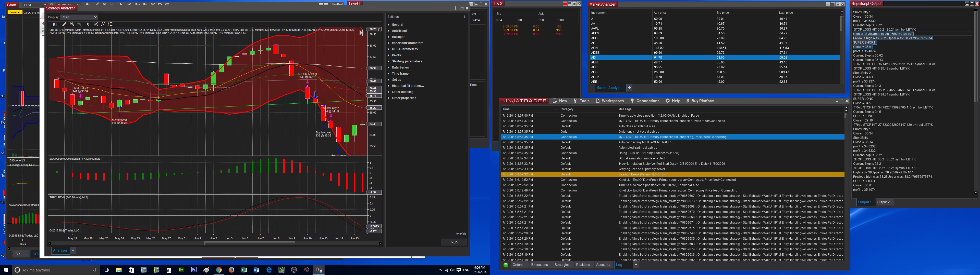980x275 pixels.
Task: Open Photoshop from the Windows taskbar
Action: pos(194,270)
